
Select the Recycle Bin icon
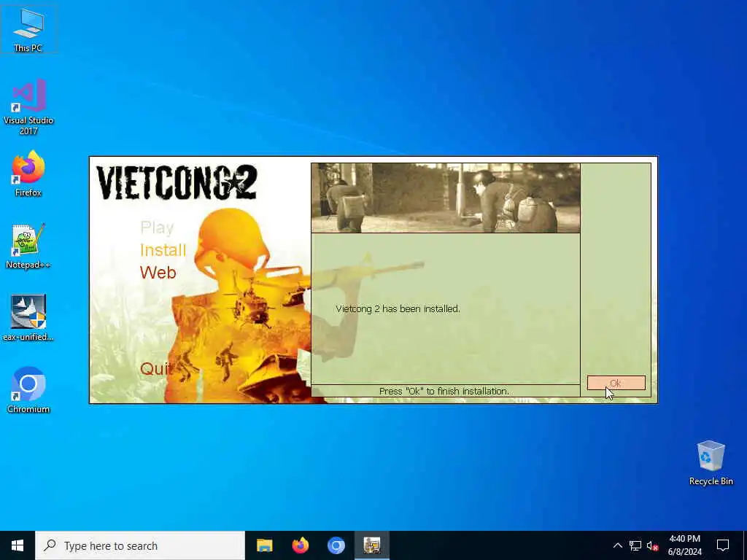coord(711,463)
